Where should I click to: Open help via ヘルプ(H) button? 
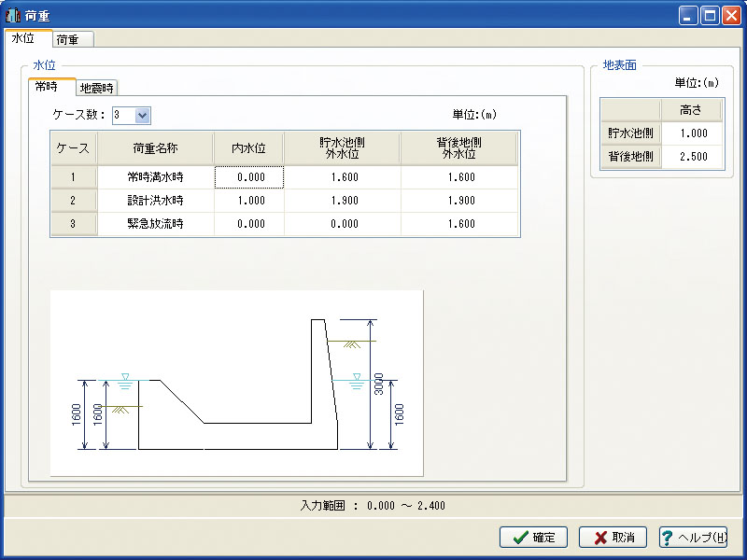click(693, 538)
